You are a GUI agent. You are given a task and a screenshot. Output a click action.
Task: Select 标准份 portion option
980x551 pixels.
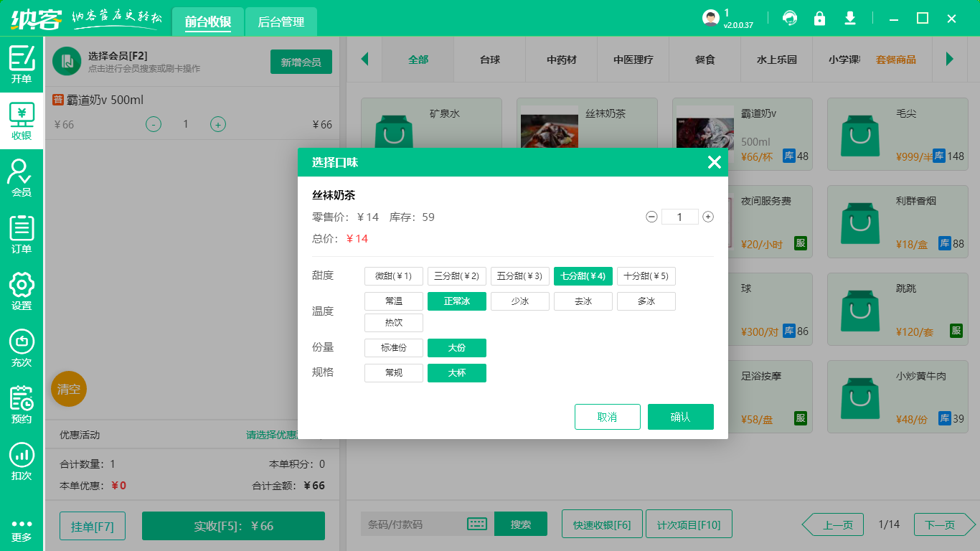coord(394,348)
